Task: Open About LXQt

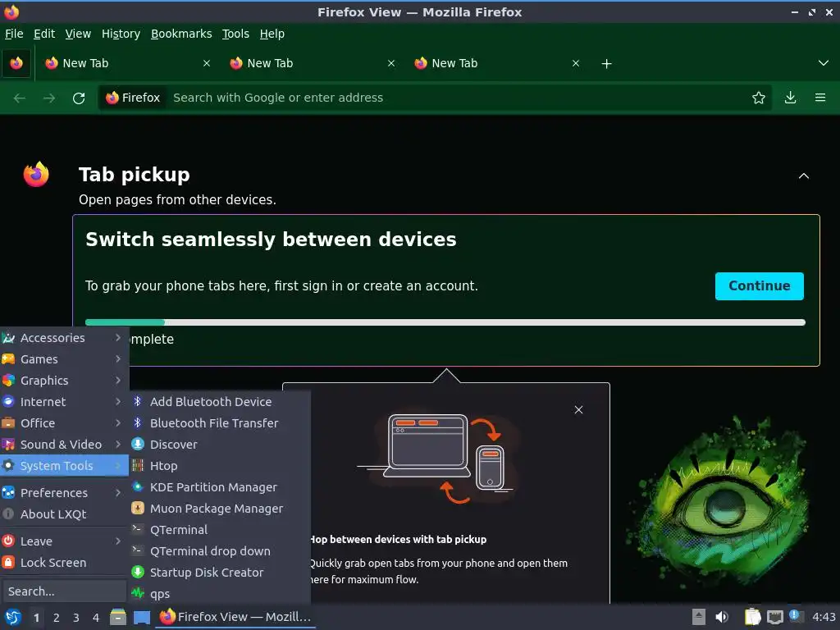Action: pyautogui.click(x=64, y=514)
